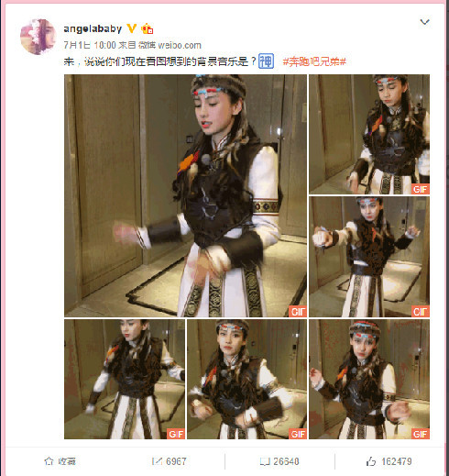Click the 收藏 favorite star button
This screenshot has width=449, height=476.
tap(60, 461)
